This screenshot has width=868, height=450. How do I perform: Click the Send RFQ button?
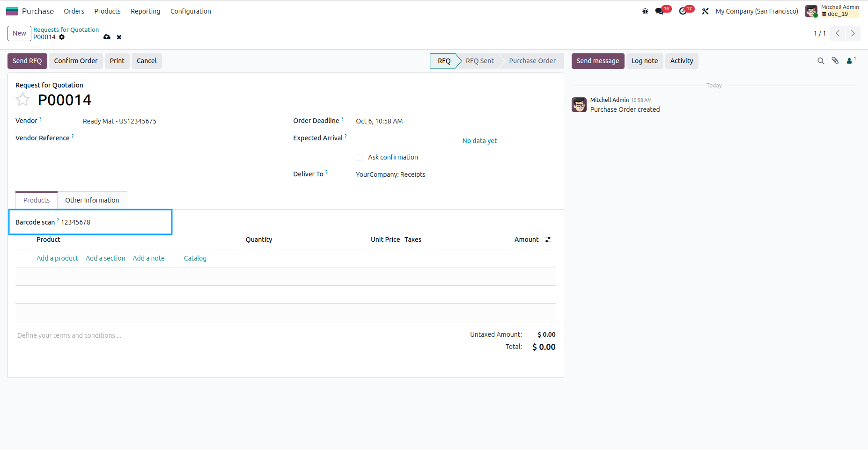coord(27,61)
